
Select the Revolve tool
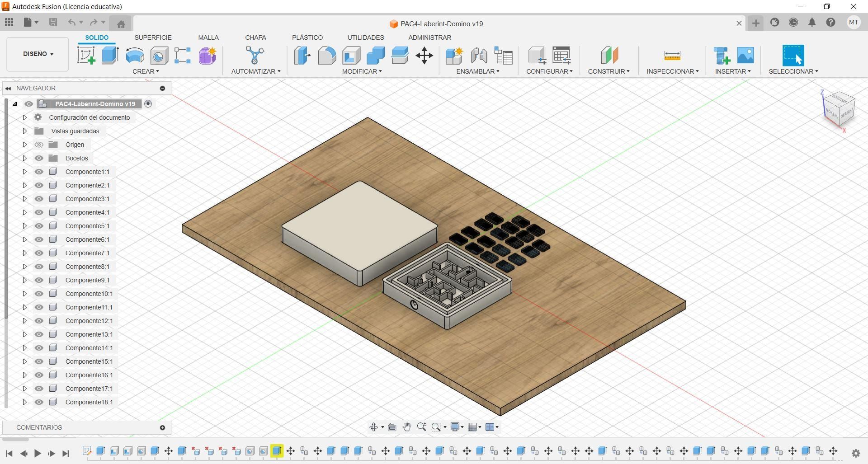pos(135,56)
